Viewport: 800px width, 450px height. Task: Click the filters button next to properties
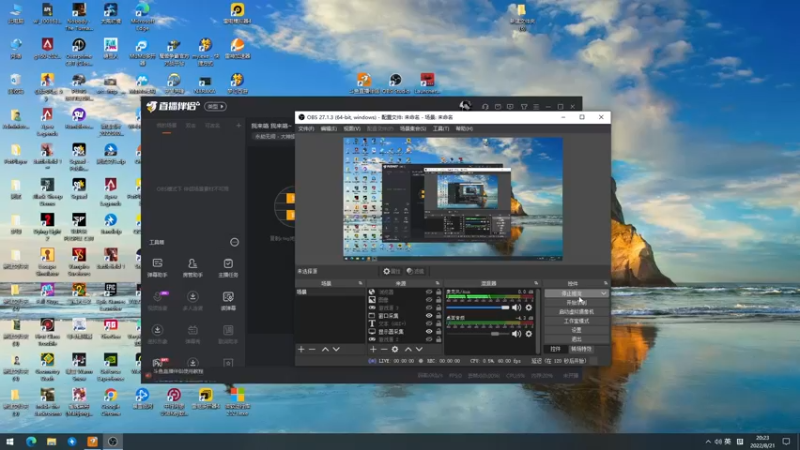[416, 271]
